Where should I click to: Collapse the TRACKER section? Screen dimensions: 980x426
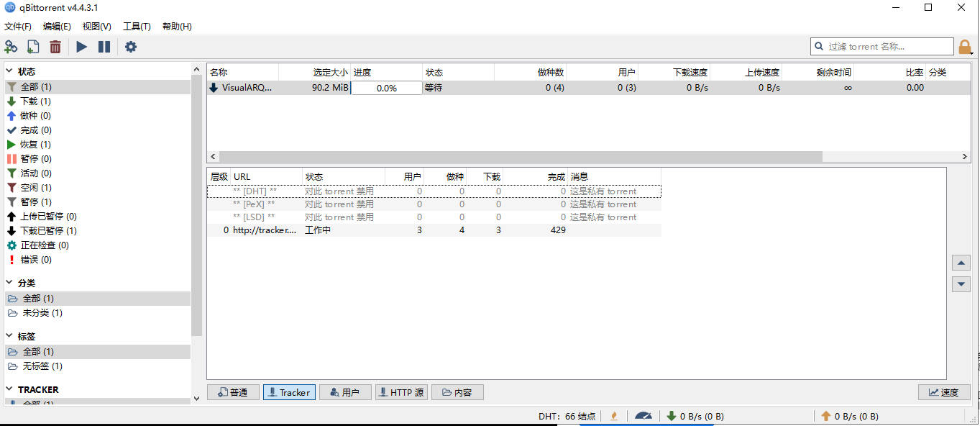click(x=10, y=389)
